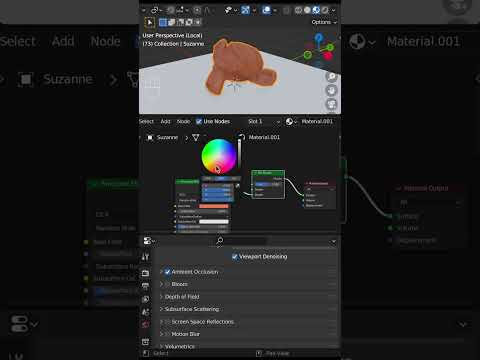The width and height of the screenshot is (480, 360).
Task: Select the first blue selection mode icon
Action: coord(163,22)
